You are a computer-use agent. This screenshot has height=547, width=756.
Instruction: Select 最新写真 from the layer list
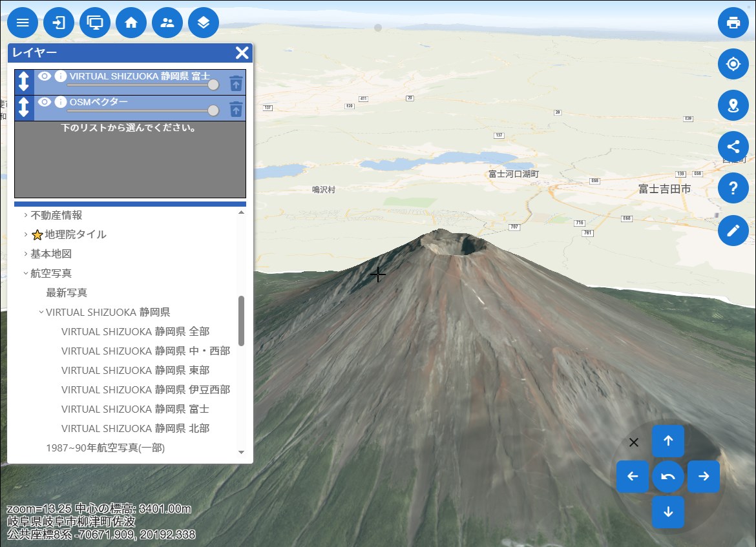[67, 293]
